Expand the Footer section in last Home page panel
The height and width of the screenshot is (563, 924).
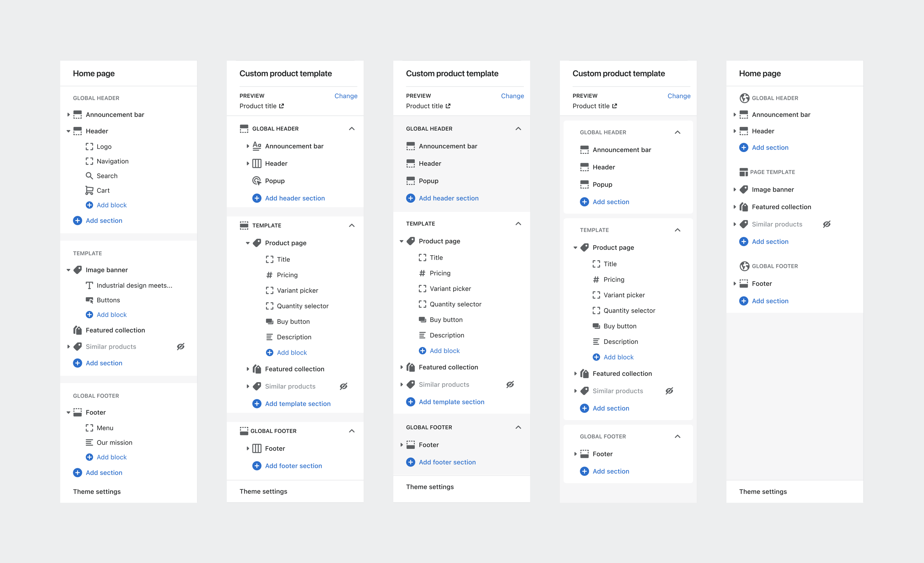(734, 283)
